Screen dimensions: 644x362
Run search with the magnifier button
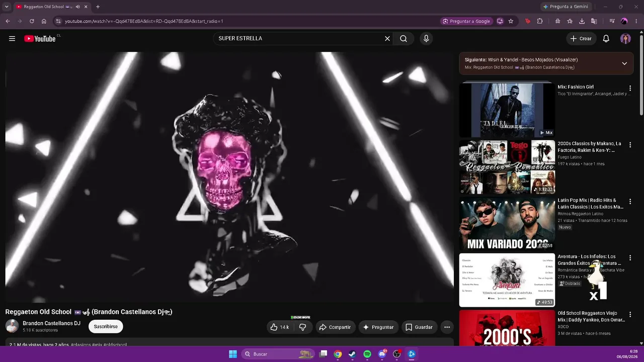click(404, 39)
